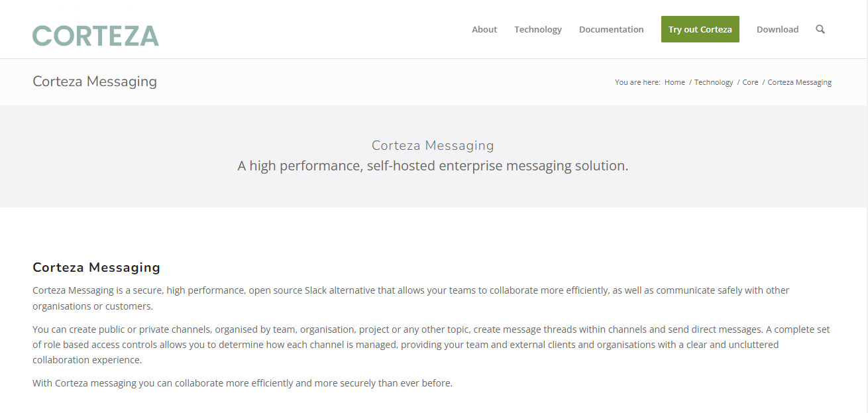The width and height of the screenshot is (868, 413).
Task: Open the Technology navigation menu
Action: pyautogui.click(x=538, y=29)
